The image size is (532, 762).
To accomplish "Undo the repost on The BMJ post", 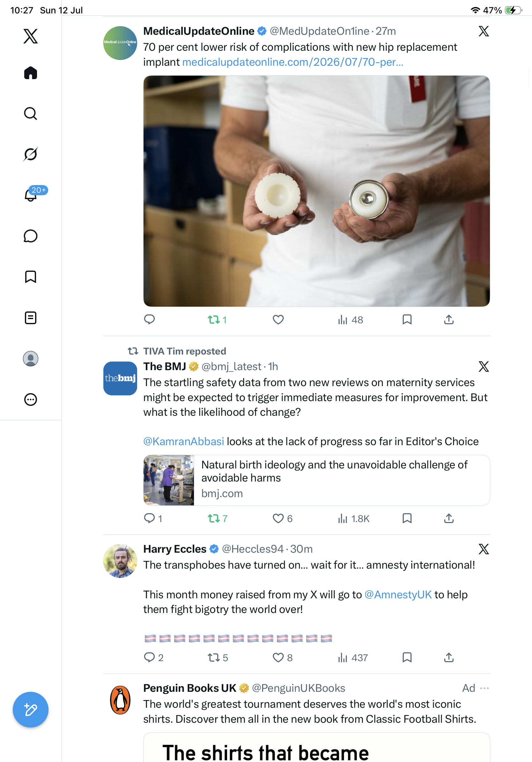I will coord(217,519).
